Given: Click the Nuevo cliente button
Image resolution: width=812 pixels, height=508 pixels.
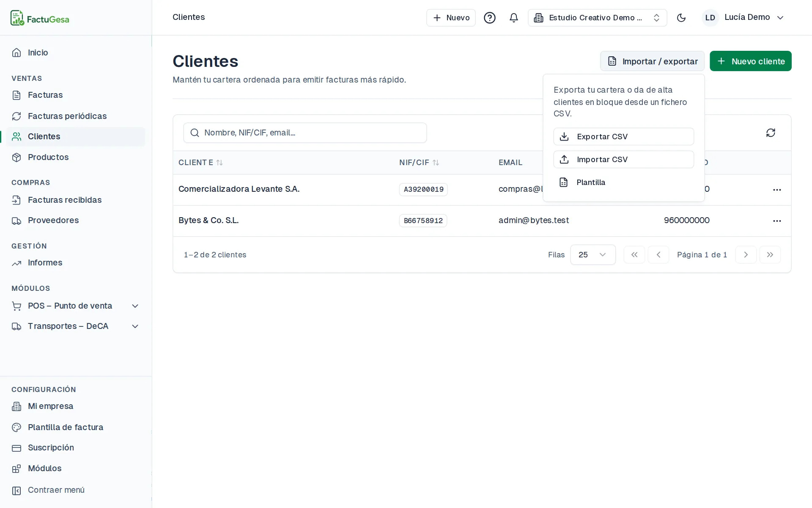Looking at the screenshot, I should tap(750, 61).
